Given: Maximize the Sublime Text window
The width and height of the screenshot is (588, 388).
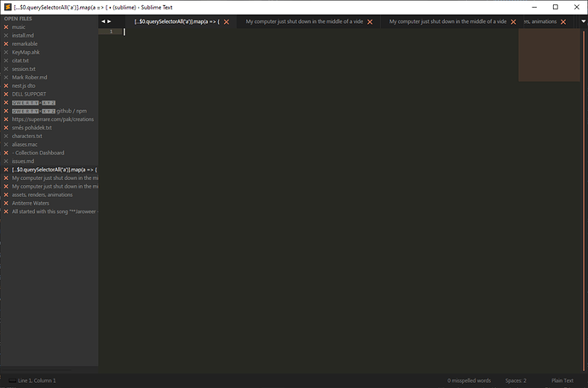Looking at the screenshot, I should coord(556,7).
